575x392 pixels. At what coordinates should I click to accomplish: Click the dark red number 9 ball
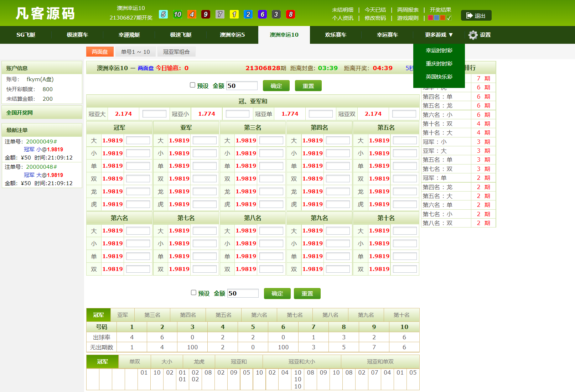(206, 14)
